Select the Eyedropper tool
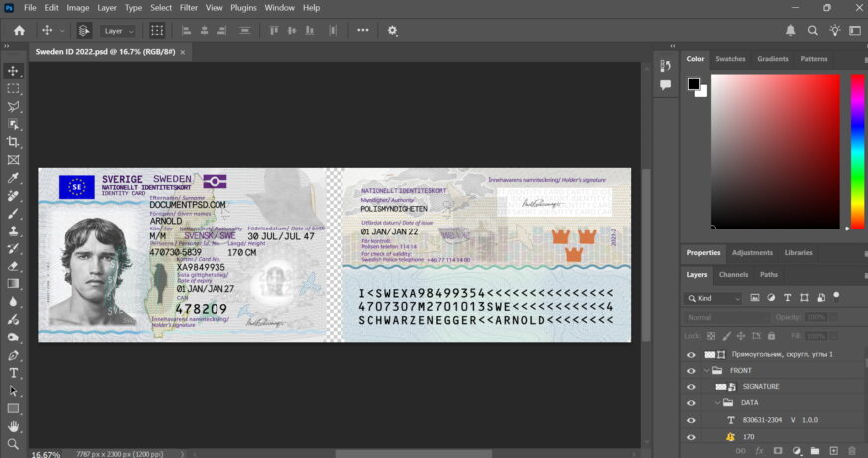This screenshot has width=868, height=458. point(13,178)
